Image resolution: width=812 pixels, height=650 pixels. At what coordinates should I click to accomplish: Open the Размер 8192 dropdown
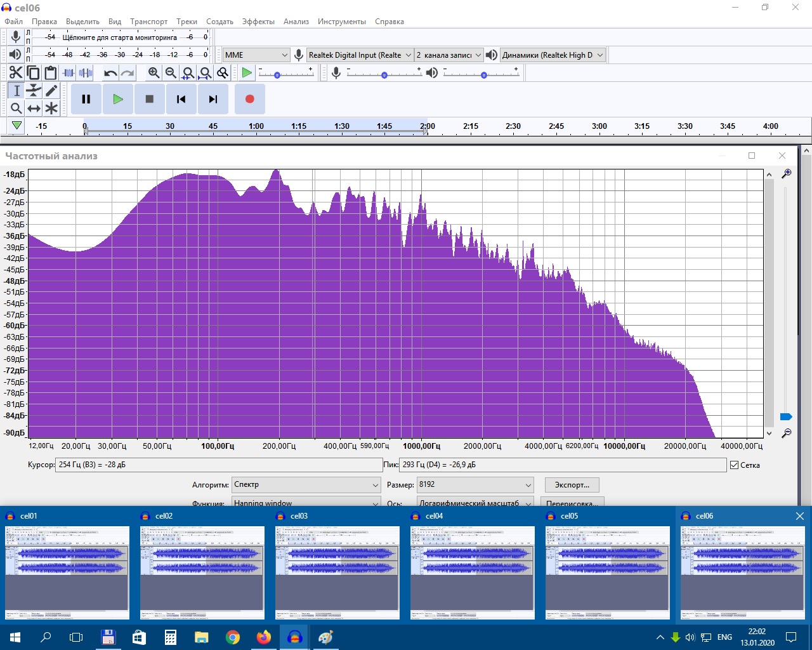(475, 485)
